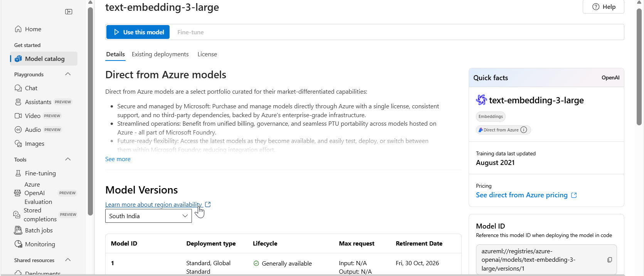Click the Lifecycle column header

point(265,244)
